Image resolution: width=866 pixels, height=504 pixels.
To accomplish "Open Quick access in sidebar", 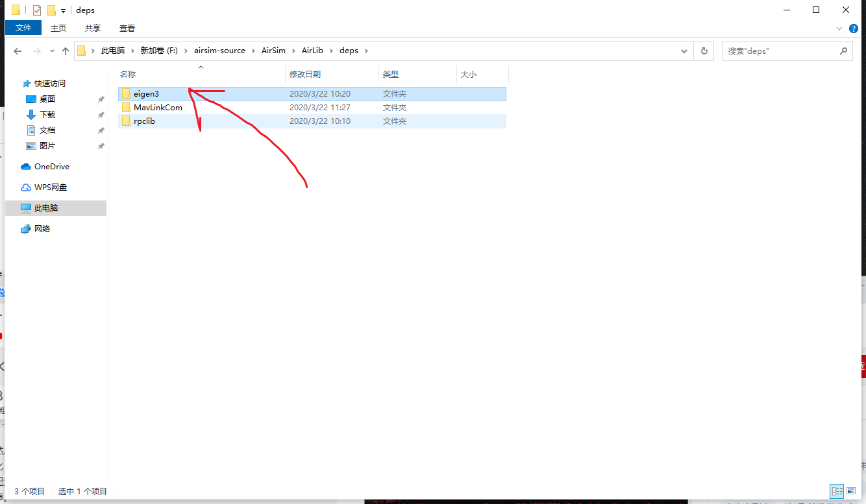I will coord(50,84).
